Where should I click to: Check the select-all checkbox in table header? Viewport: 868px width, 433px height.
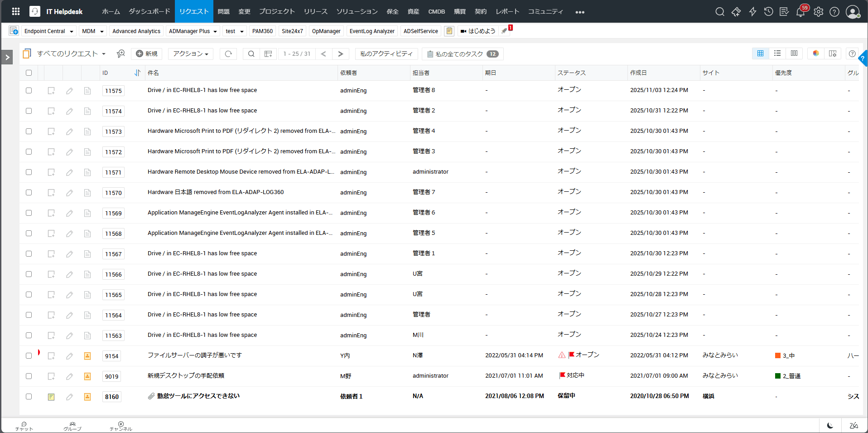click(x=29, y=73)
